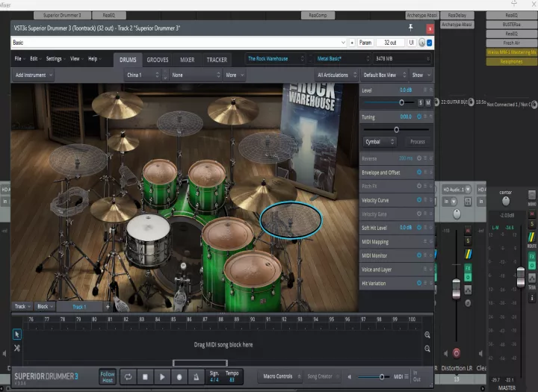Screen dimensions: 538x392
Task: Open the Default Box View dropdown
Action: click(384, 75)
